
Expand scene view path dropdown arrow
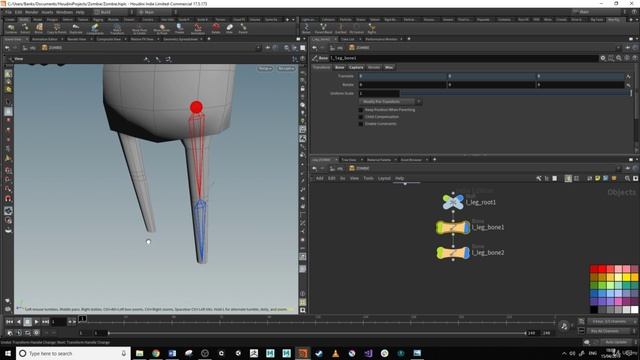coord(258,48)
